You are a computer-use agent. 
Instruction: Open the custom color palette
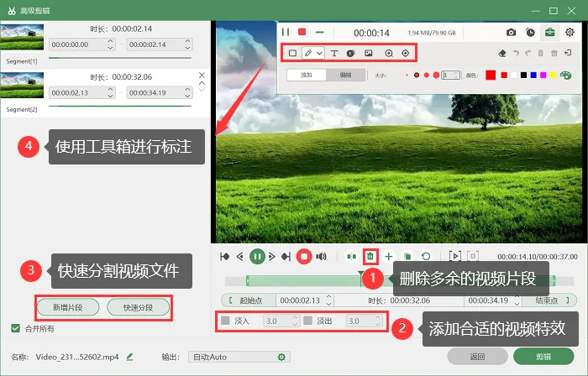click(x=565, y=76)
